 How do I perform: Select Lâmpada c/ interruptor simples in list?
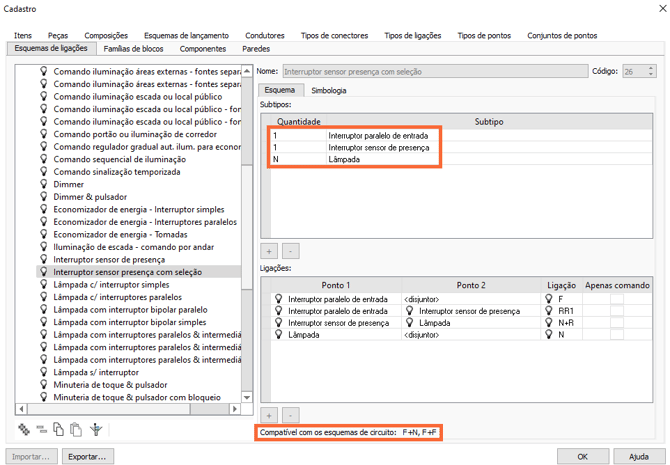111,284
